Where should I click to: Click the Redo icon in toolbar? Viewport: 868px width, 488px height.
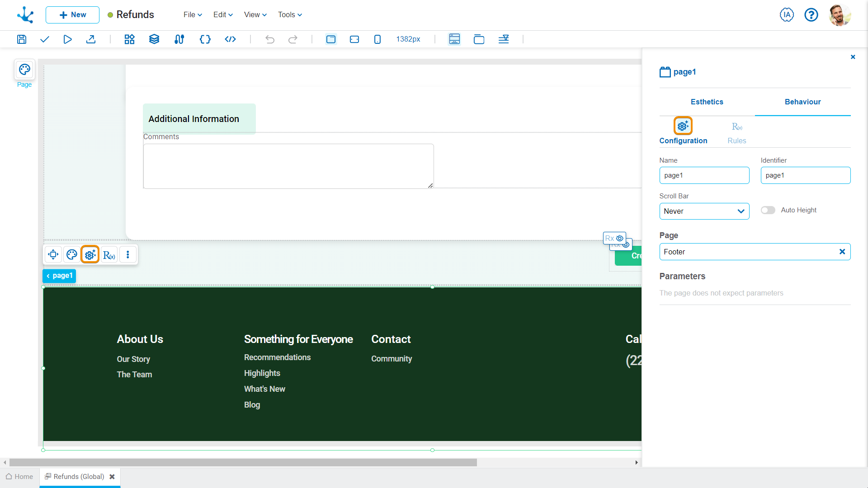click(292, 39)
